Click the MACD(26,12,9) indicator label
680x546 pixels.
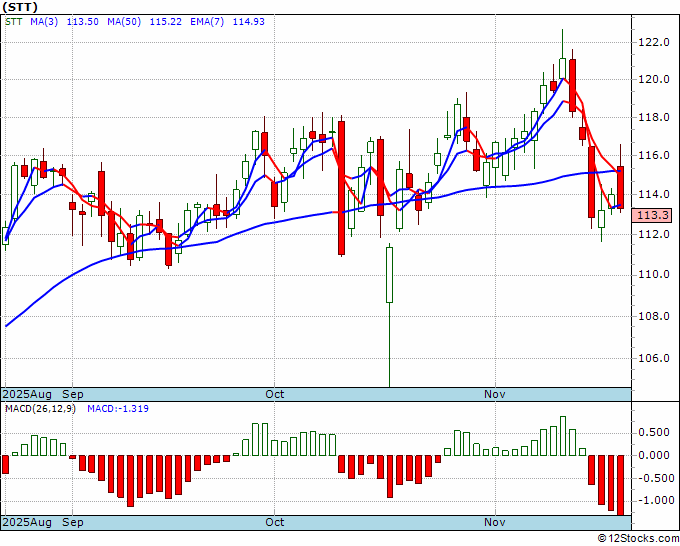40,409
